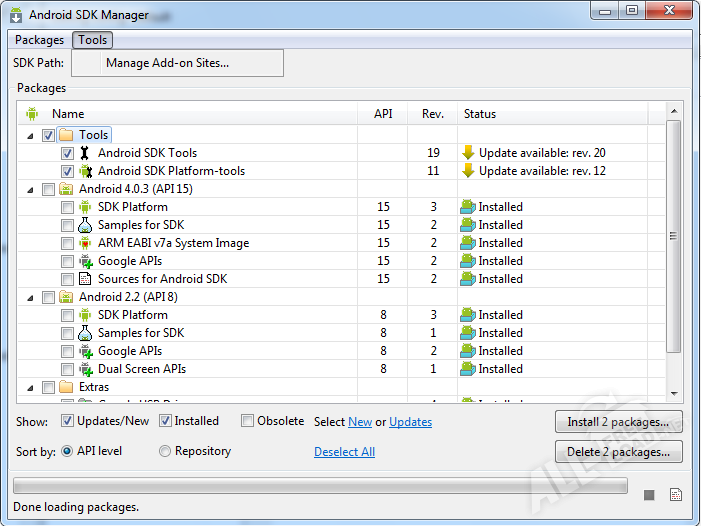Click the loading progress bar
Image resolution: width=701 pixels, height=526 pixels.
coord(320,486)
